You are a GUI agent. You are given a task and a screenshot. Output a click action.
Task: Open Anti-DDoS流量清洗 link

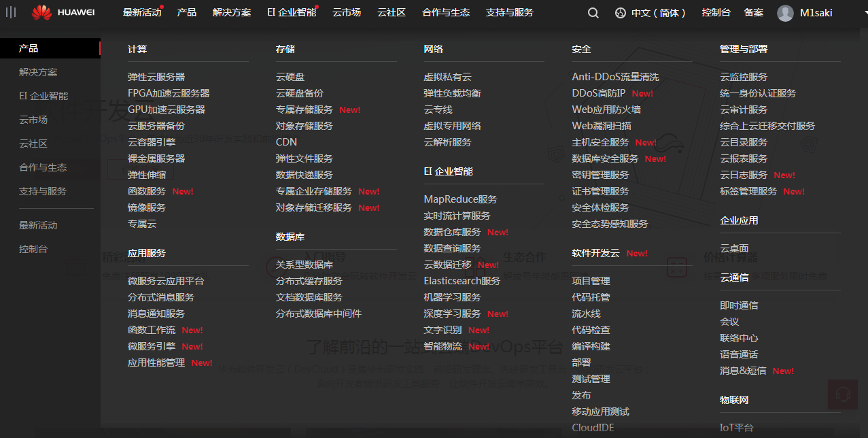[x=615, y=77]
